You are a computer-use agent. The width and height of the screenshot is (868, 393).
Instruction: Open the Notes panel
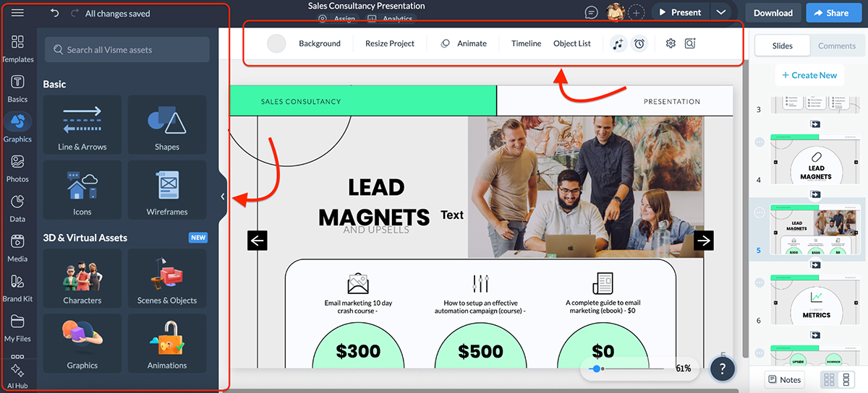pyautogui.click(x=784, y=379)
